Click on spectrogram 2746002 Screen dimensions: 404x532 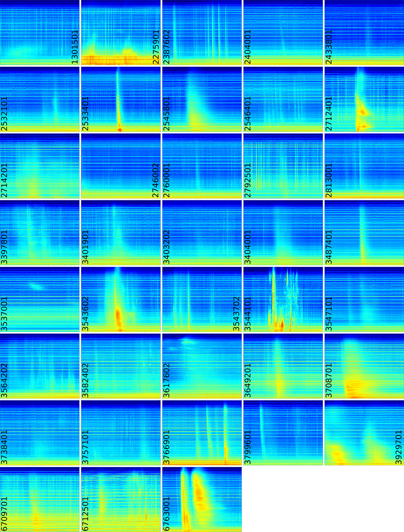(x=121, y=166)
